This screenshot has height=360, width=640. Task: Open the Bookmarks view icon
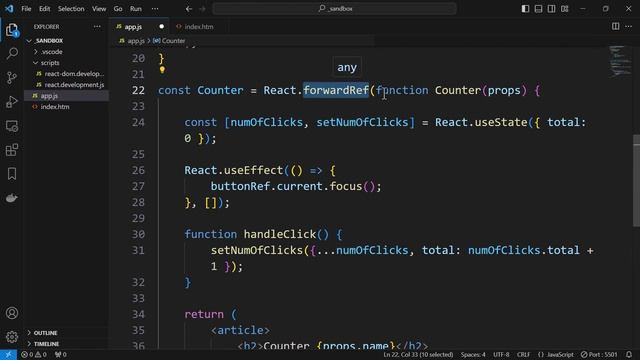12,174
